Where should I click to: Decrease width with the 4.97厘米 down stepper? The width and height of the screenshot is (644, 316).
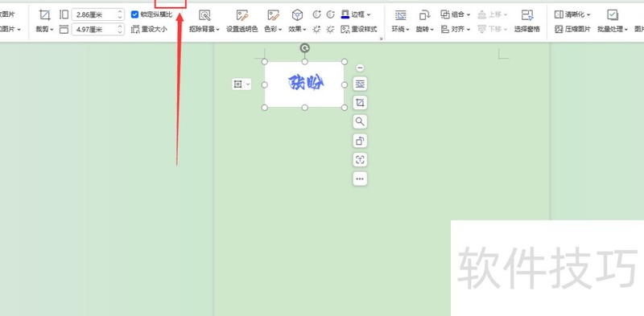[120, 32]
